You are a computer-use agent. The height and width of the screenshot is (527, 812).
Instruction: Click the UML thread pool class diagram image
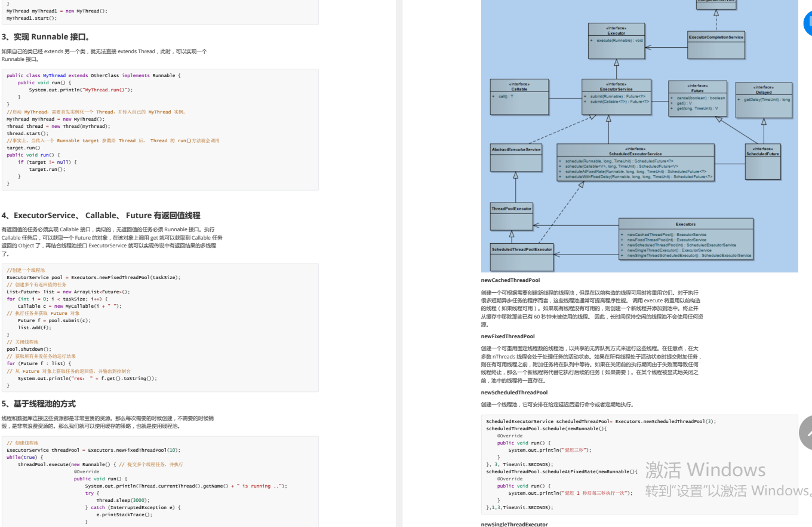pyautogui.click(x=639, y=136)
